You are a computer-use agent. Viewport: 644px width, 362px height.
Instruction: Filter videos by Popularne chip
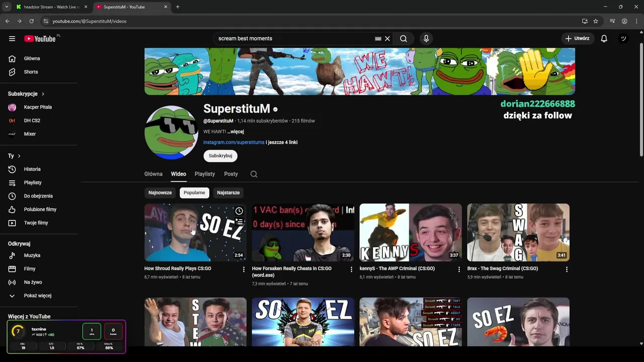click(x=194, y=193)
